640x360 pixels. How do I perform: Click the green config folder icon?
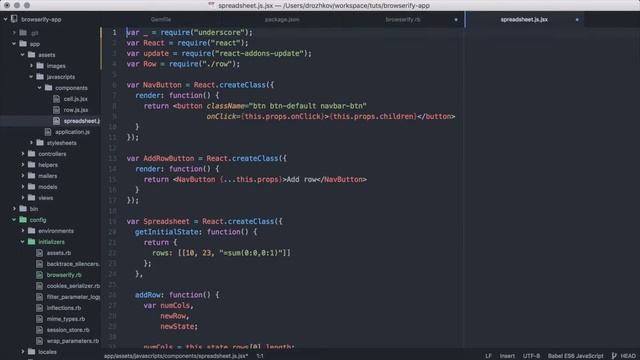pos(23,220)
